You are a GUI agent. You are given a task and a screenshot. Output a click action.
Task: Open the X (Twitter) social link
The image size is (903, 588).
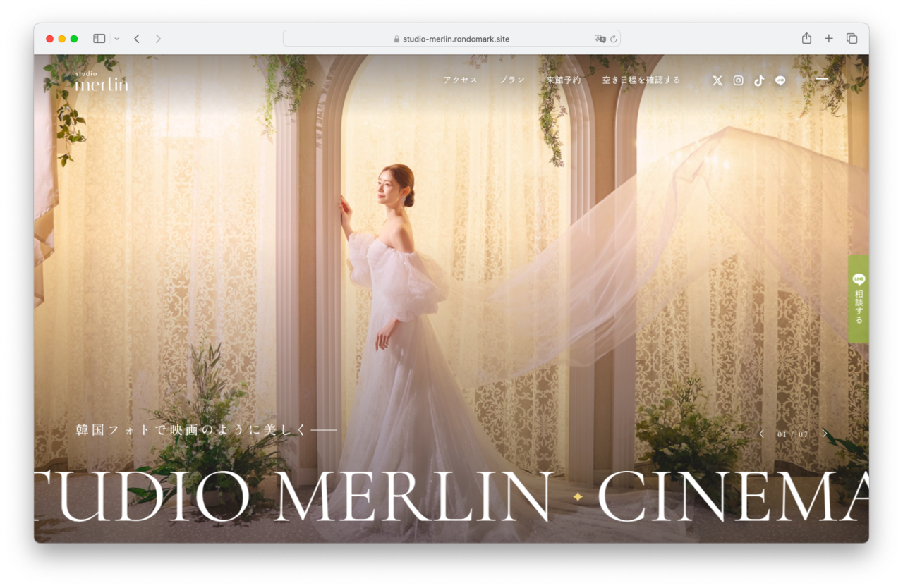(x=717, y=80)
